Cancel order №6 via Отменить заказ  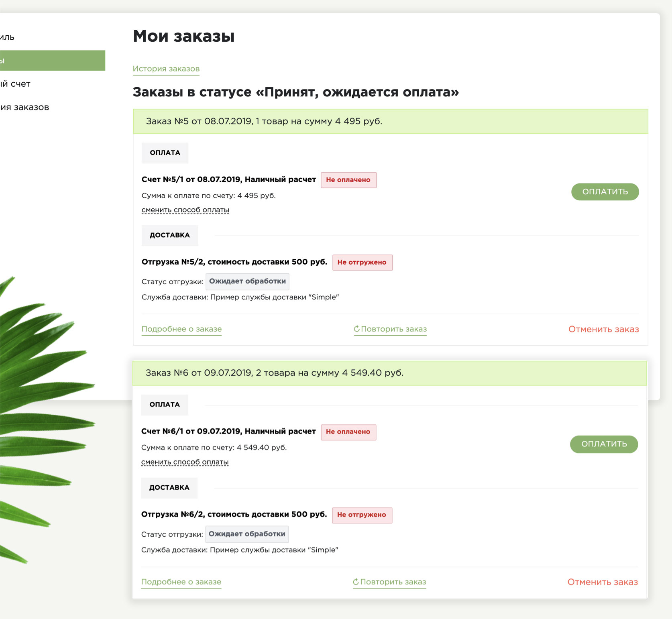tap(603, 582)
